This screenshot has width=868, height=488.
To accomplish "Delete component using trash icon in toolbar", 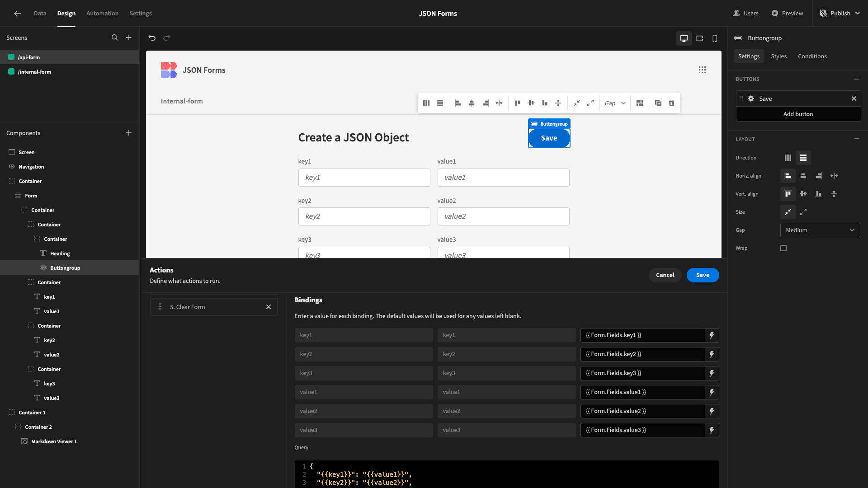I will 671,103.
